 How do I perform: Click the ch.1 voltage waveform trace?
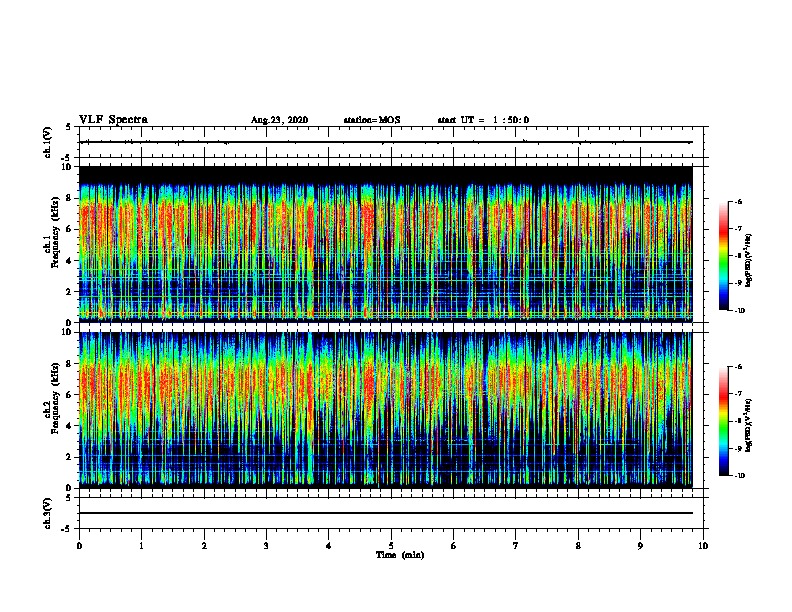pos(386,142)
